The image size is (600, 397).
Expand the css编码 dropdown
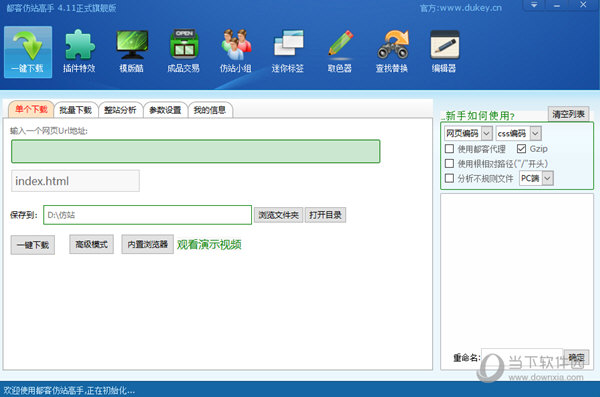point(535,133)
